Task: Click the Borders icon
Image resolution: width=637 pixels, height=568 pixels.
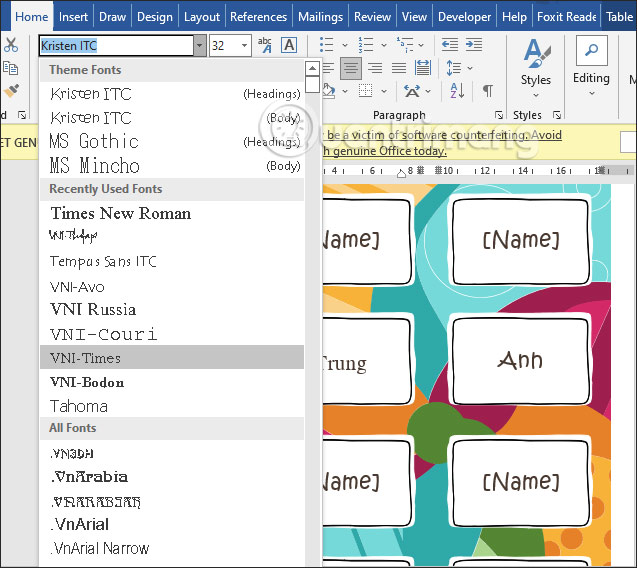Action: pos(365,91)
